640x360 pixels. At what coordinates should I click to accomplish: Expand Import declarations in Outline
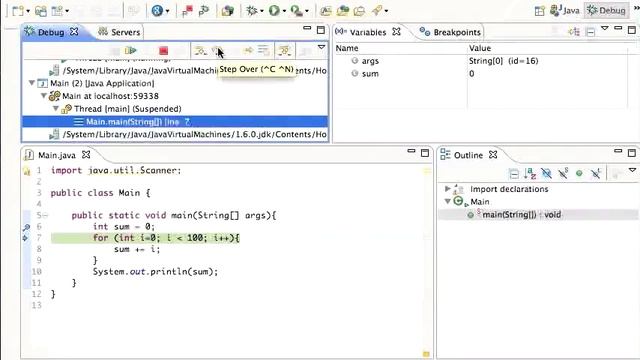click(447, 189)
